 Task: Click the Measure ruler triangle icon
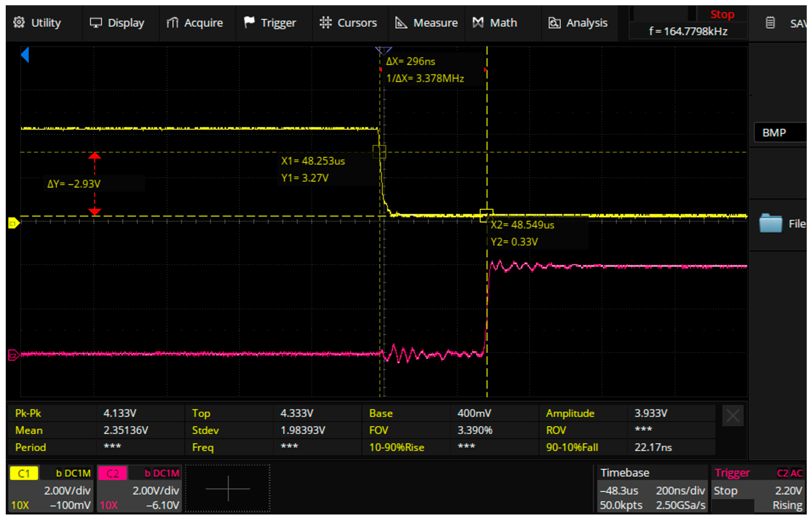coord(401,23)
